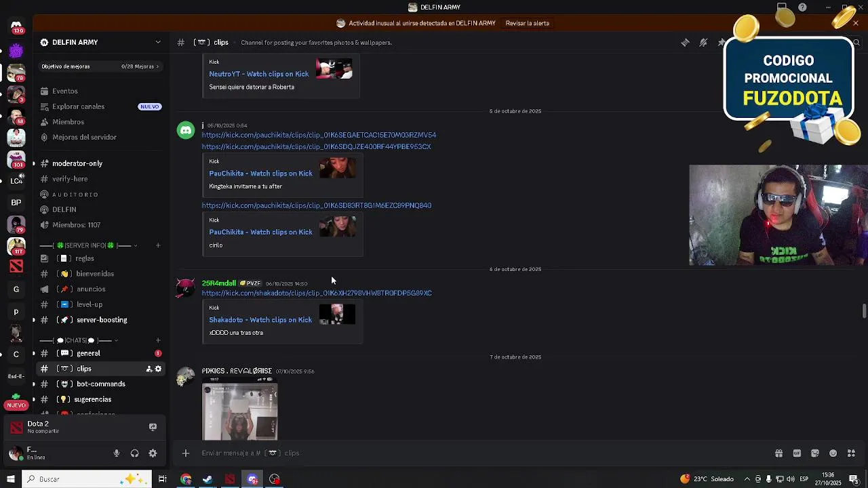
Task: Open apps launcher icon in message bar
Action: coord(851,453)
